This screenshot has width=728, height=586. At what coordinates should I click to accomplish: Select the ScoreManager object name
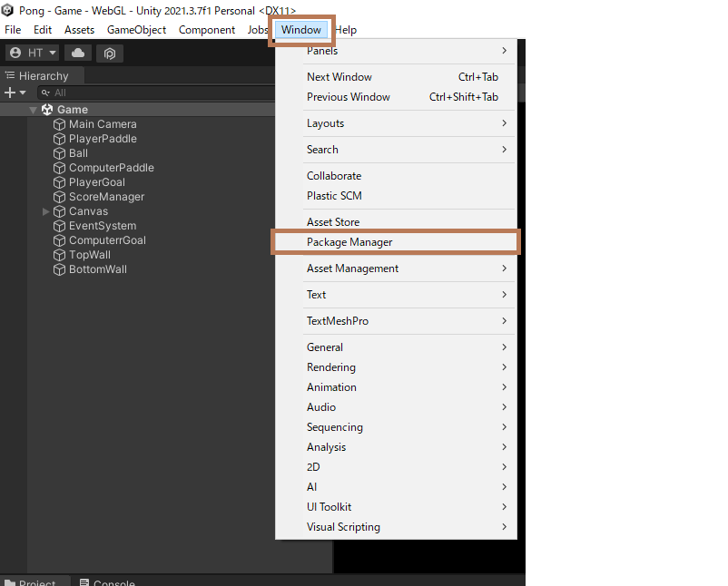[x=106, y=197]
